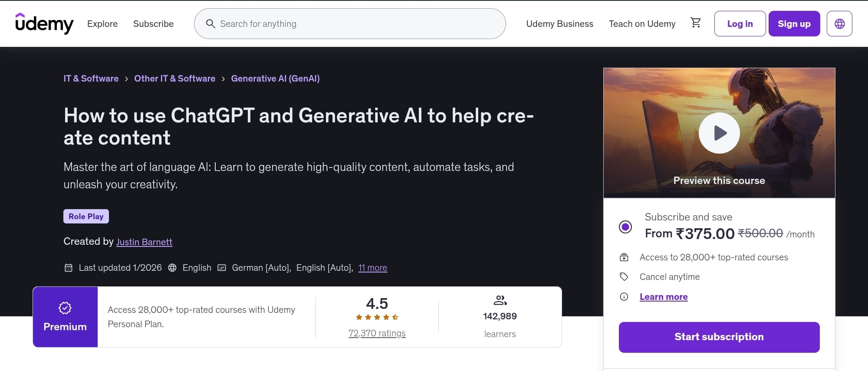Open the Subscribe menu item
This screenshot has width=868, height=371.
click(x=153, y=24)
